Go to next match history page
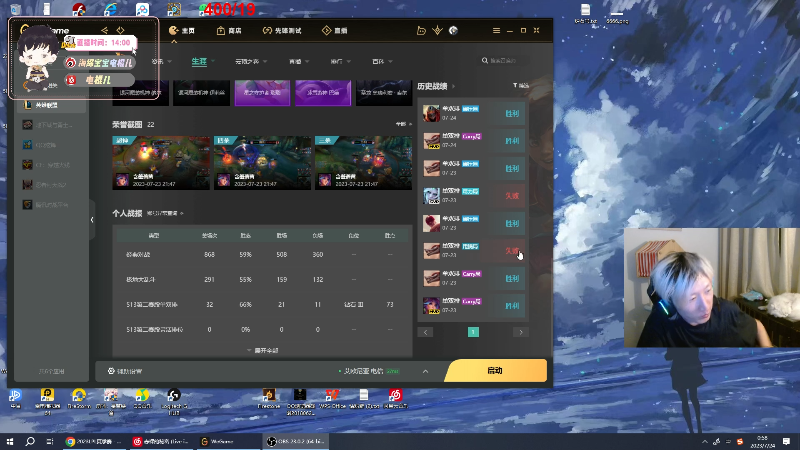 click(521, 332)
